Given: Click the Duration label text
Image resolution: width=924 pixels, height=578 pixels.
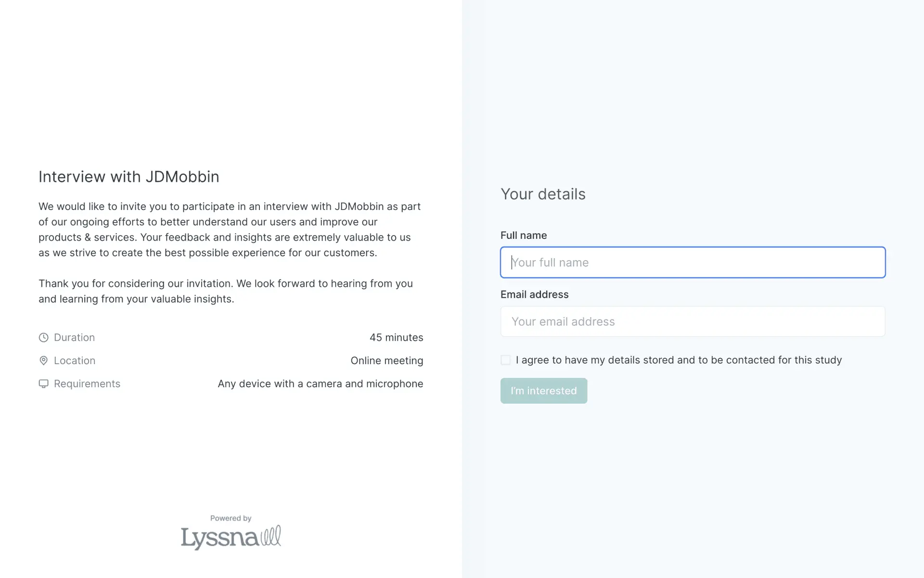Looking at the screenshot, I should pyautogui.click(x=74, y=338).
